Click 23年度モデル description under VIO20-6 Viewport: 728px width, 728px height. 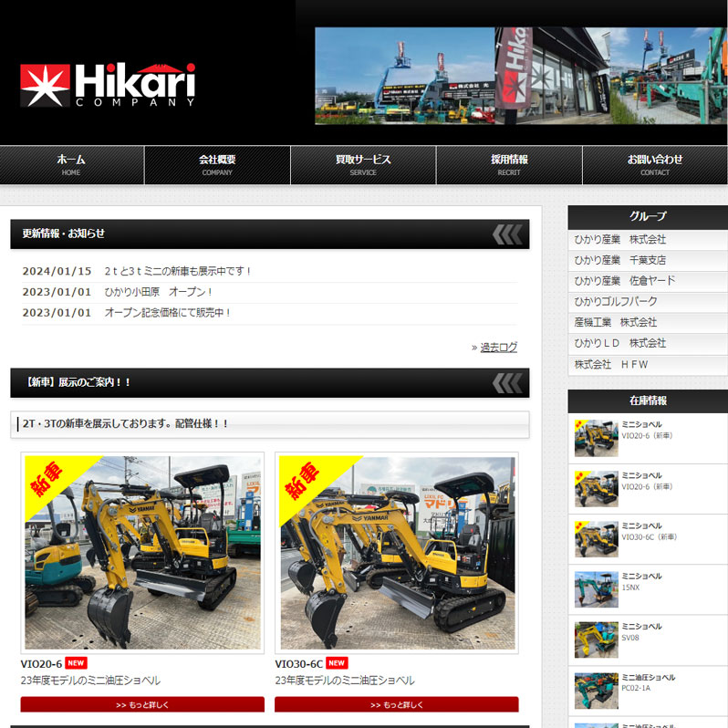pos(90,681)
